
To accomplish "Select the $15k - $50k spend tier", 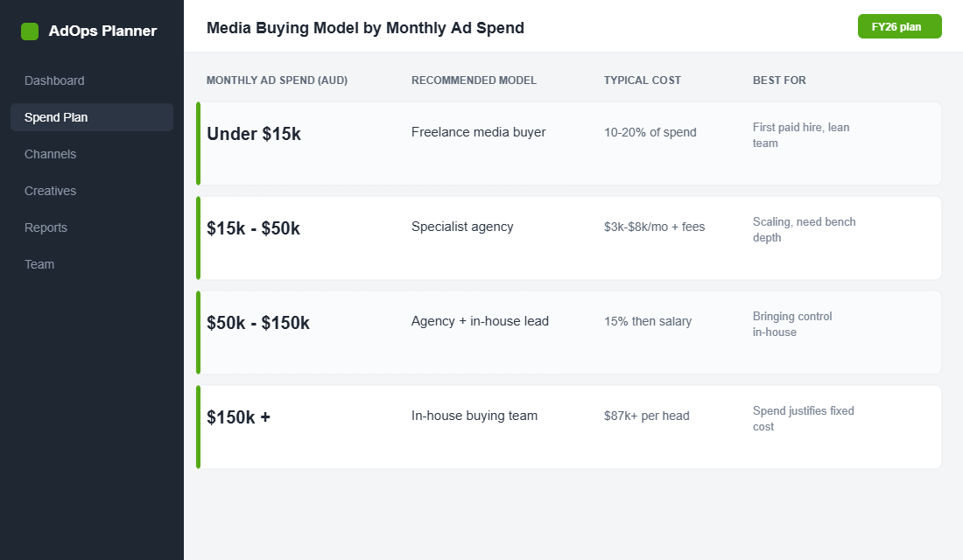I will click(253, 228).
